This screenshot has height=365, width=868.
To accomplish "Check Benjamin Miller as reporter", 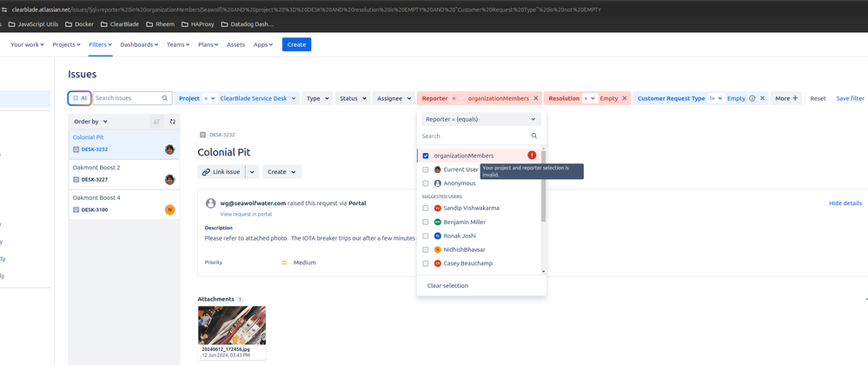I will (x=426, y=222).
